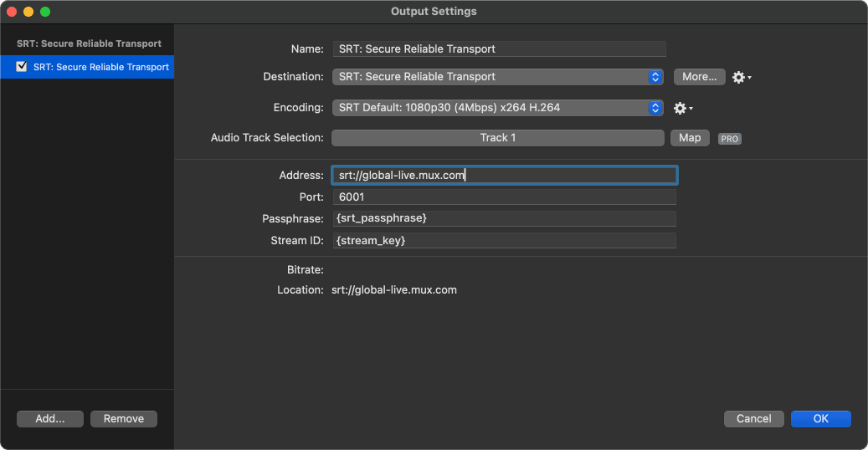Click the More... button
This screenshot has width=868, height=450.
tap(699, 77)
